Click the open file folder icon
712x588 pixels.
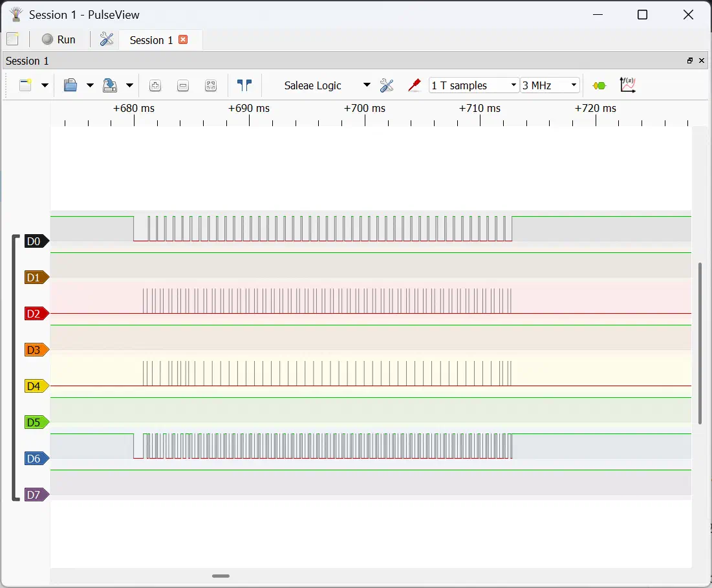pos(70,85)
